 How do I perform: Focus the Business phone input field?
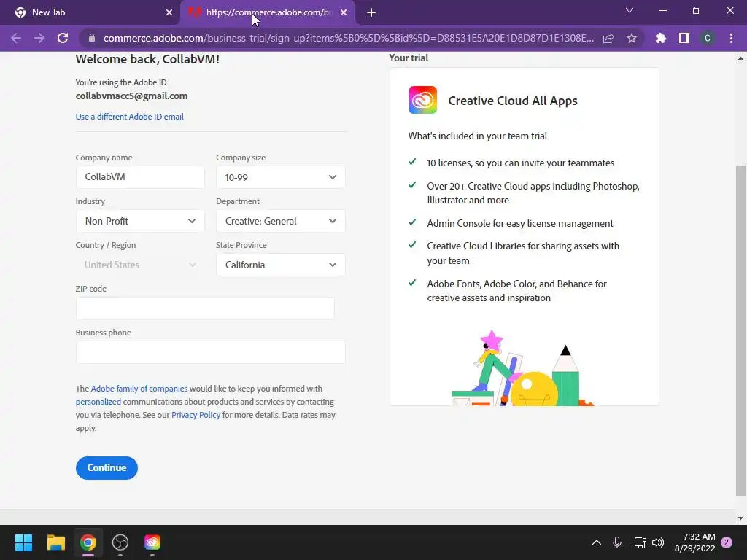coord(211,352)
